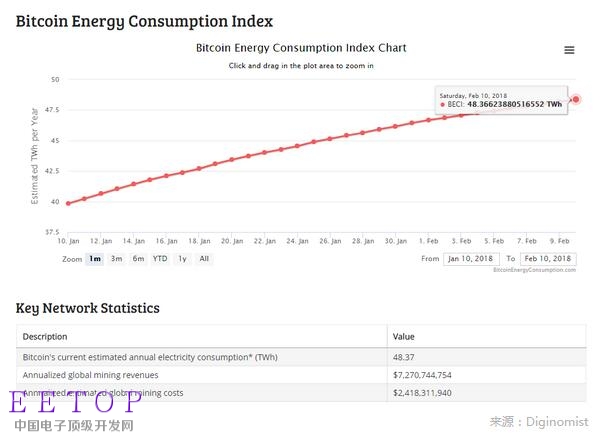
Task: Click the From date field Jan 10, 2018
Action: (471, 259)
